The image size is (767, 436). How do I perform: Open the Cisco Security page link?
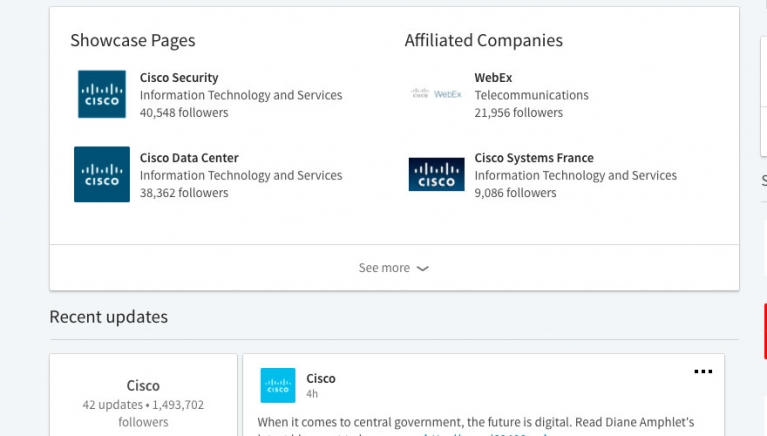click(x=179, y=78)
